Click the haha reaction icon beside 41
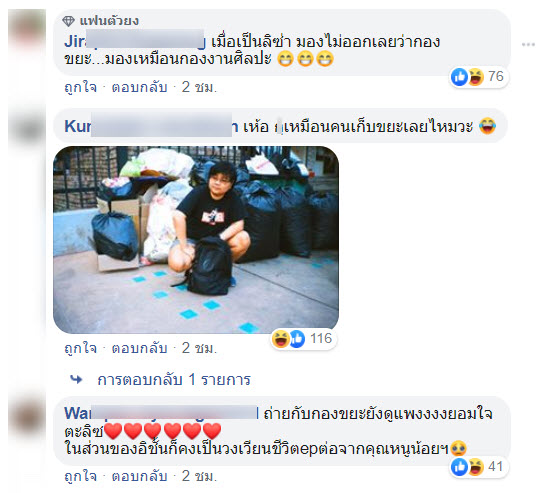Screen dimensions: 537x493 (x=476, y=467)
